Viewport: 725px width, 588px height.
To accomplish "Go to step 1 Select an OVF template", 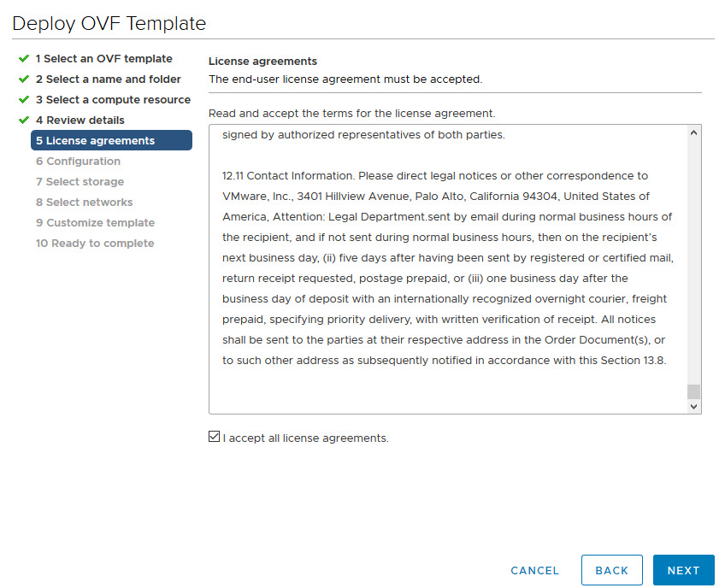I will [x=103, y=59].
